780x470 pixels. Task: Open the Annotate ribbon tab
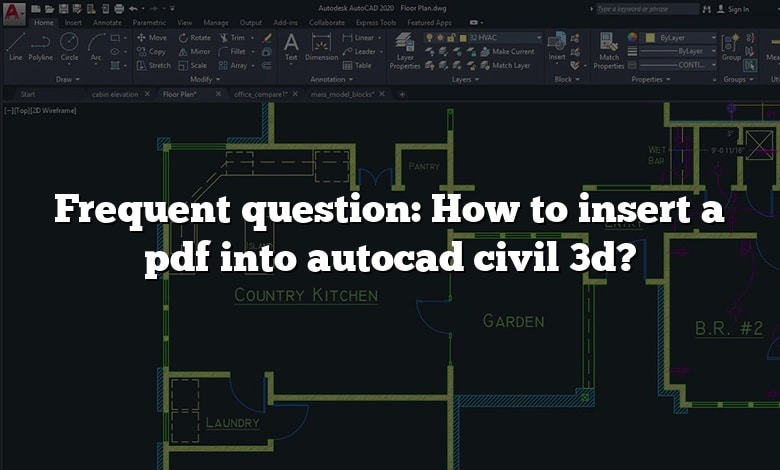(x=107, y=22)
